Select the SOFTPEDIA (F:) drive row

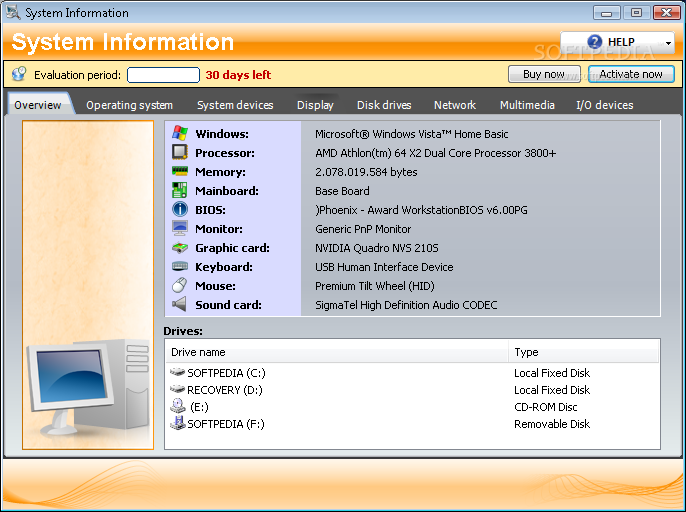[x=412, y=424]
